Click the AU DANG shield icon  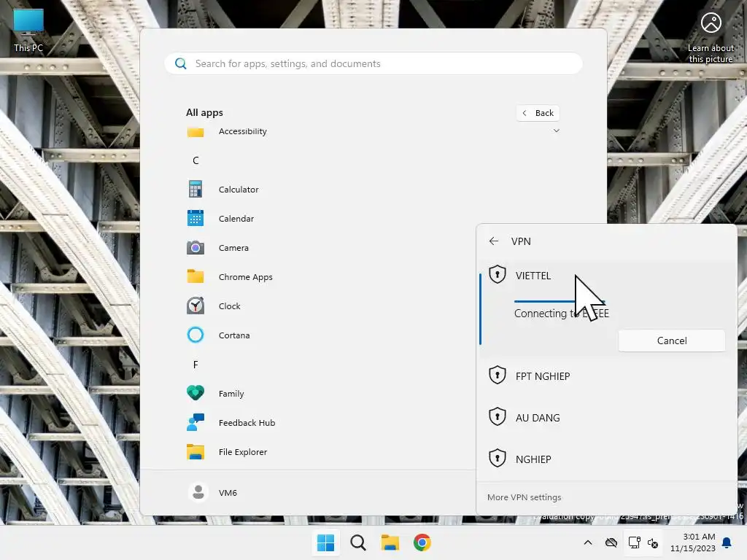[498, 416]
